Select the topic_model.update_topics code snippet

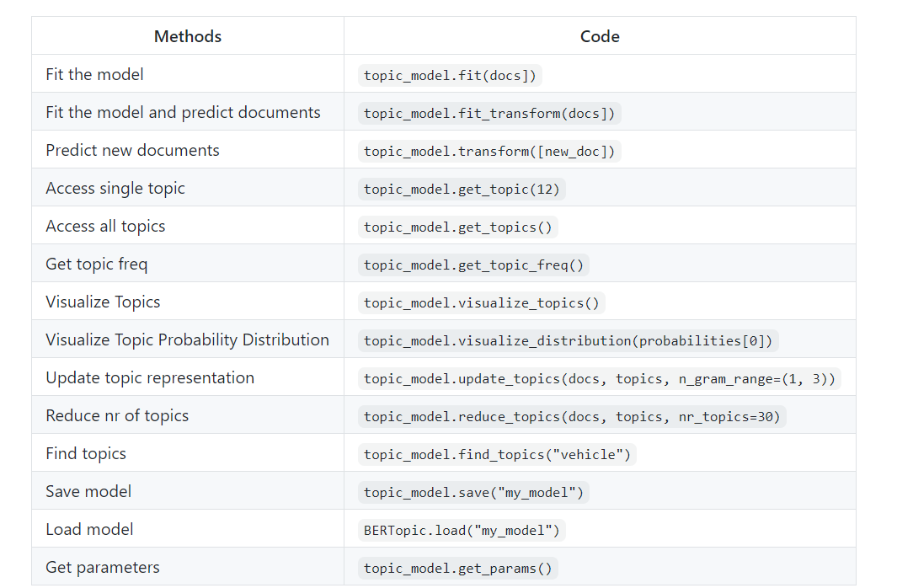click(x=599, y=378)
